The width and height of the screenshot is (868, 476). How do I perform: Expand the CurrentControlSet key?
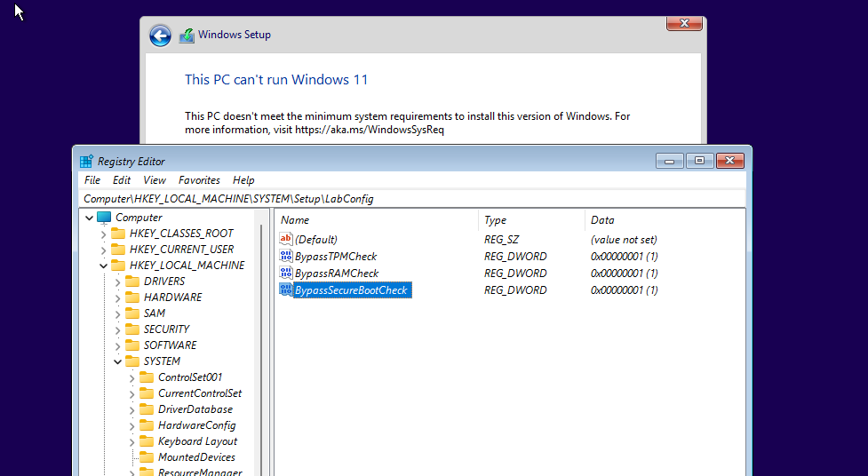[131, 394]
